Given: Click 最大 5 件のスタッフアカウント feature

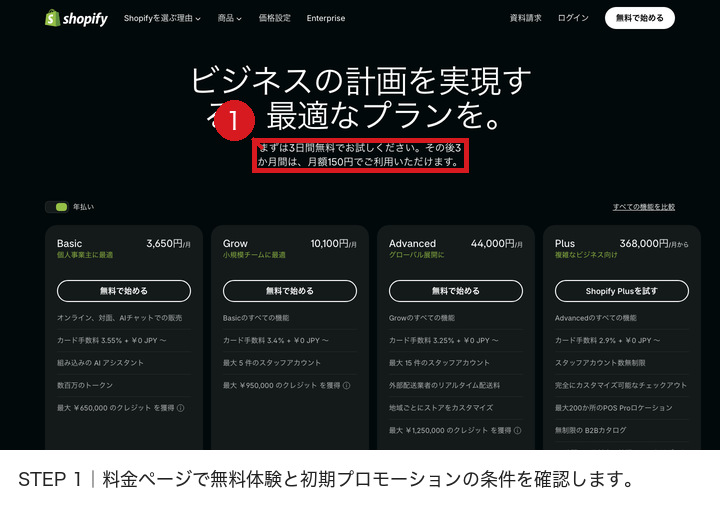Looking at the screenshot, I should tap(272, 363).
